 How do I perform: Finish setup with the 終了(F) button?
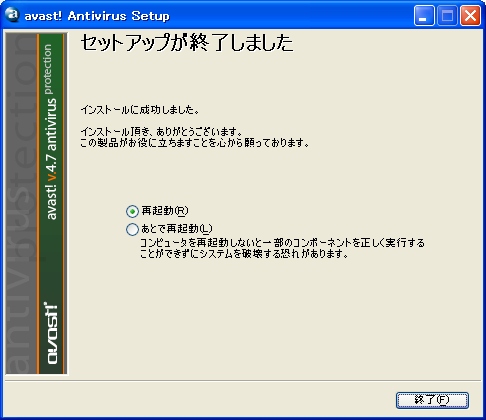click(432, 400)
